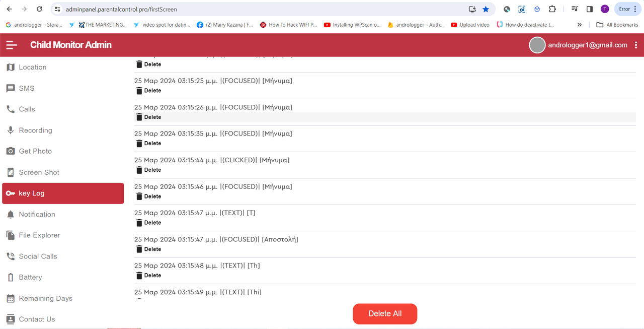Open the Installing WPScan bookmark
Image resolution: width=644 pixels, height=329 pixels.
pyautogui.click(x=353, y=25)
